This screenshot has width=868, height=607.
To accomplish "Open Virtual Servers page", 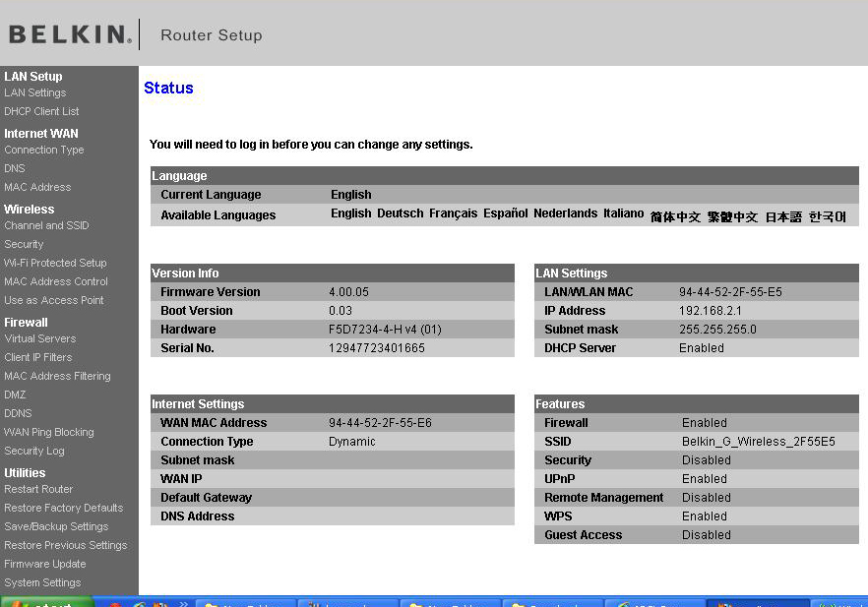I will (x=39, y=338).
